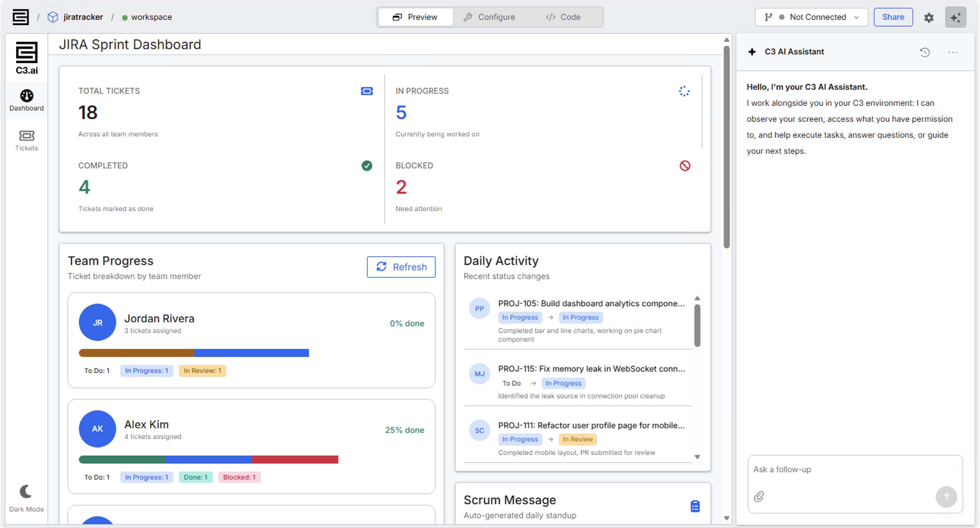Click Daily Activity scroll down arrow
980x528 pixels.
pos(697,457)
